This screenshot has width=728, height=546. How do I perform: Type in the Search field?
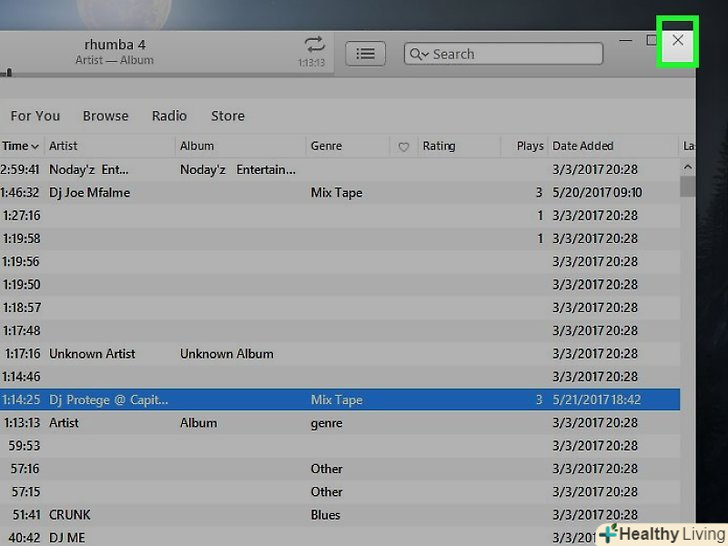(510, 54)
